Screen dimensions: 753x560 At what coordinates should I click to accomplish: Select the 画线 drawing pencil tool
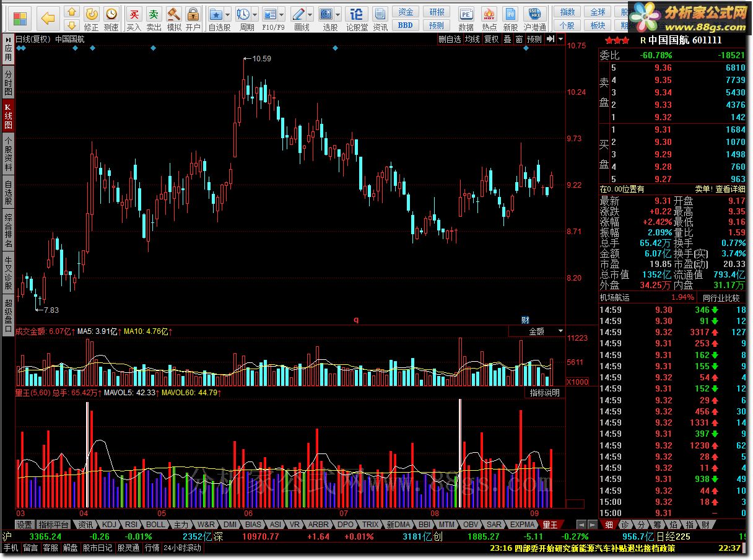click(x=298, y=14)
